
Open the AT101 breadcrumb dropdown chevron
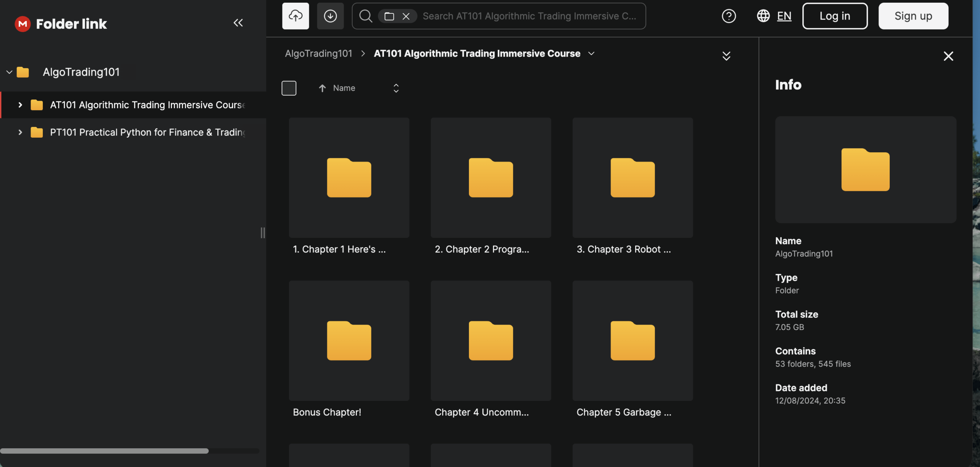point(591,54)
